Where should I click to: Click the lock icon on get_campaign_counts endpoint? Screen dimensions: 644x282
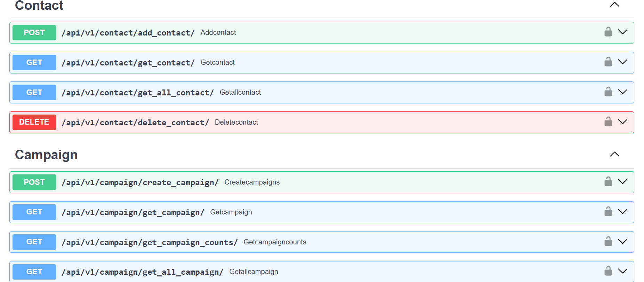click(608, 242)
